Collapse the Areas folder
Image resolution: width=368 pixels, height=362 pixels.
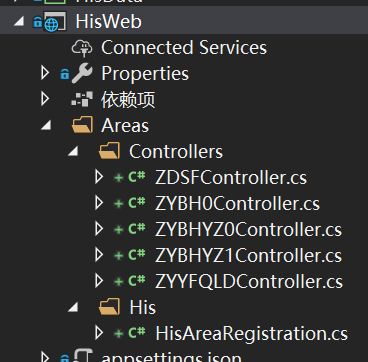point(46,126)
